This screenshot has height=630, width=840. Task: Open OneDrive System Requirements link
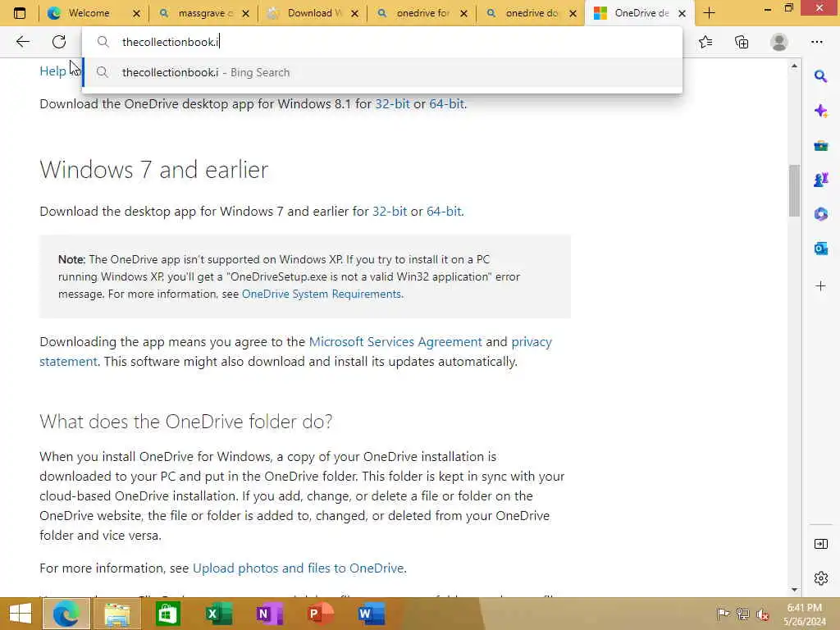coord(322,294)
